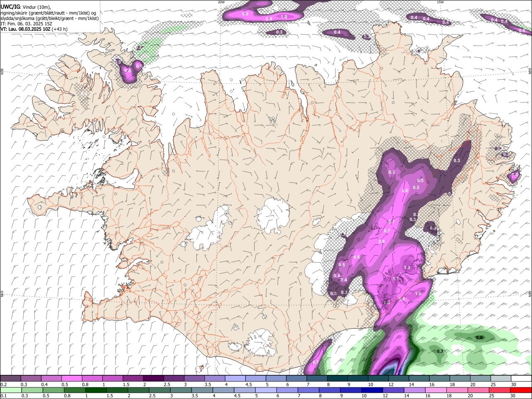Pick lower legend swatch between 0.1 and 0.3
The image size is (532, 399).
click(x=11, y=390)
